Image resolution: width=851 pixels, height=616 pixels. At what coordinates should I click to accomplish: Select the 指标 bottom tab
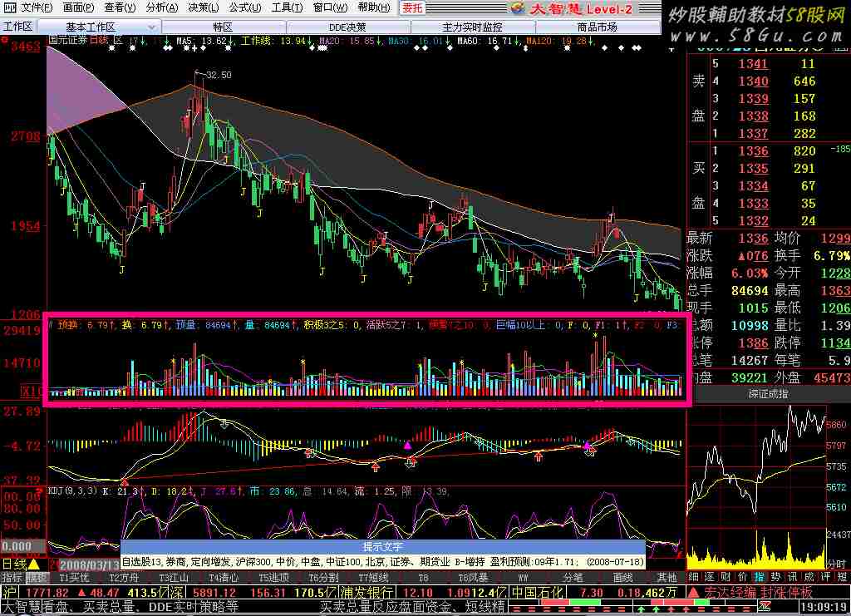12,578
